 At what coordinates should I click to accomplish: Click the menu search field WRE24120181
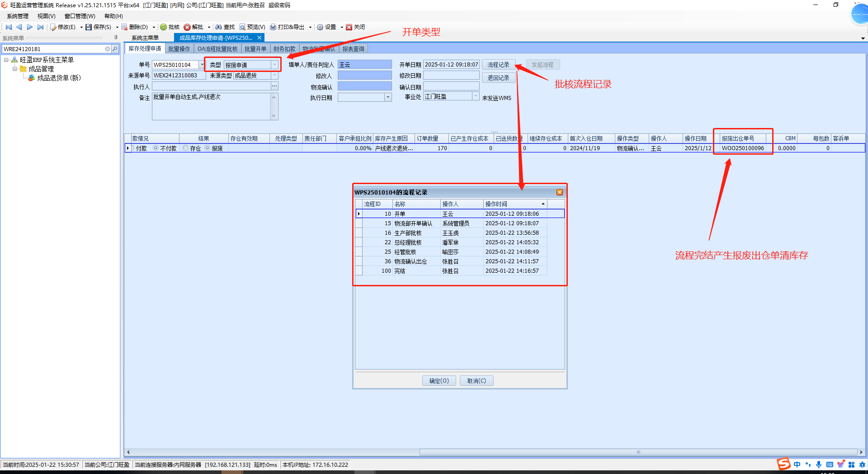pos(53,49)
